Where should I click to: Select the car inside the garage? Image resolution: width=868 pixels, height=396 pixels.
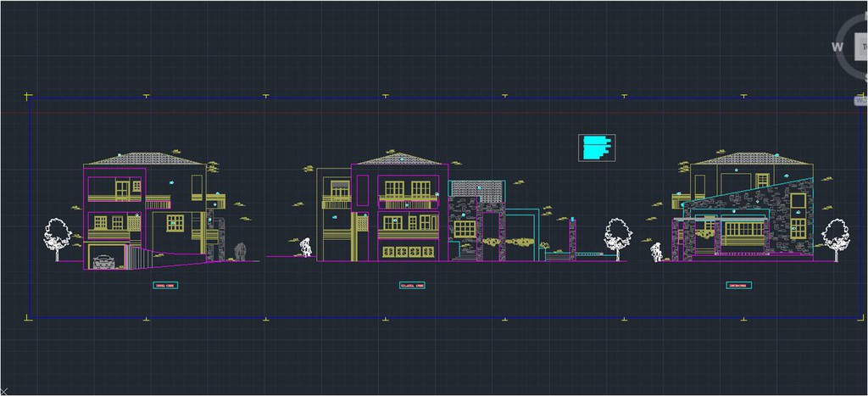(103, 261)
